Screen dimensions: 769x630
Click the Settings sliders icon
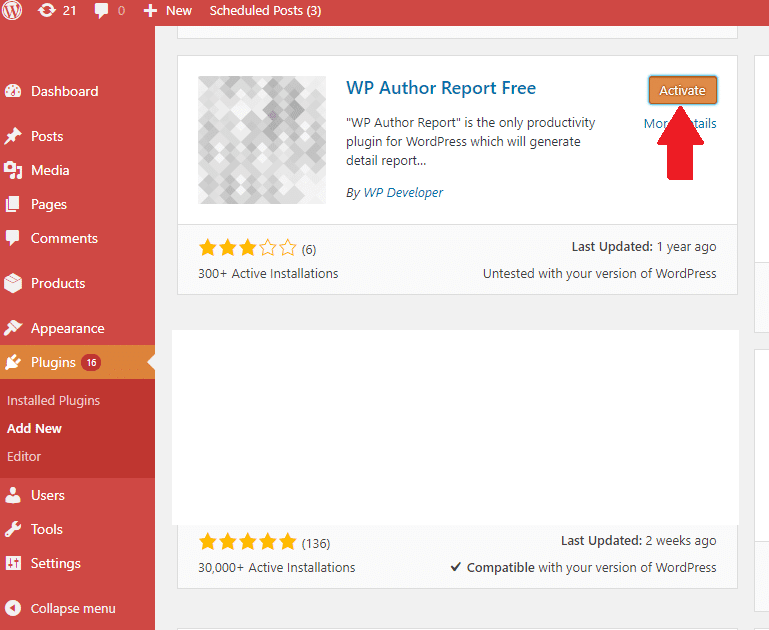pyautogui.click(x=13, y=563)
